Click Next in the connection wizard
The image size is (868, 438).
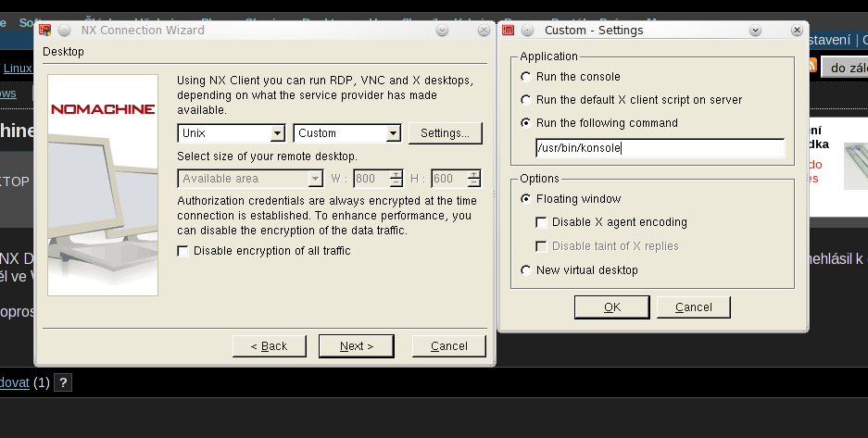357,346
